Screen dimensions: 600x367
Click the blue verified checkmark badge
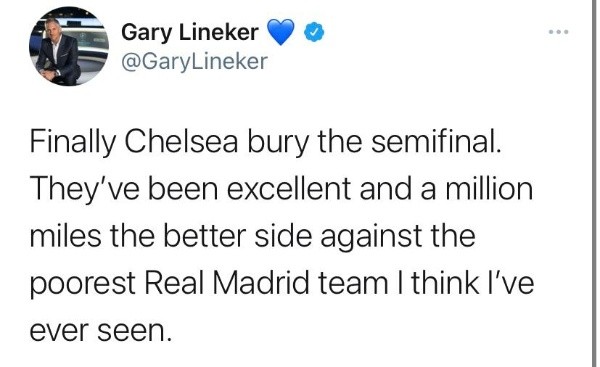click(x=314, y=32)
